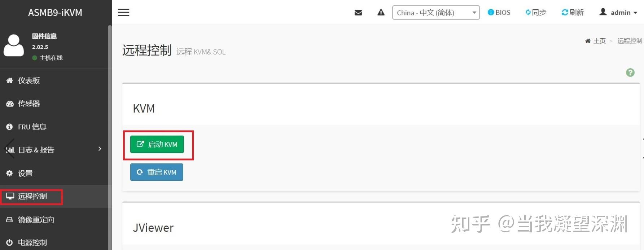The image size is (644, 250).
Task: Click the Refresh (刷新) icon button
Action: 573,13
